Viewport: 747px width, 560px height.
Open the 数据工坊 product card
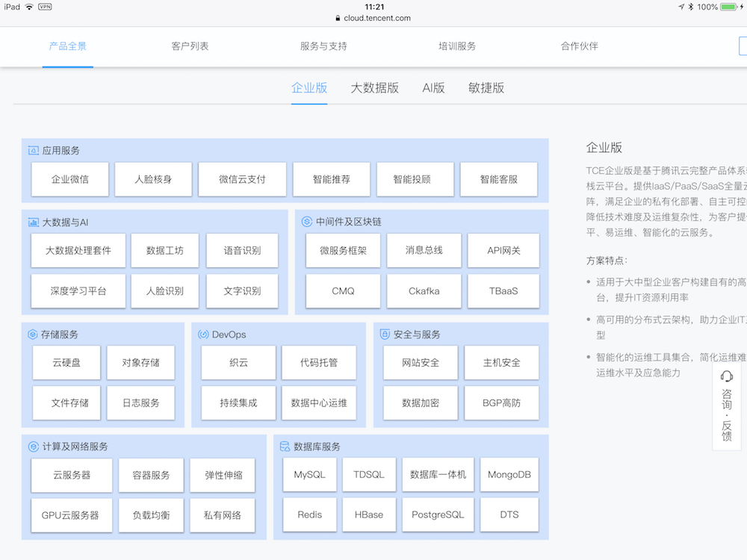[x=165, y=250]
